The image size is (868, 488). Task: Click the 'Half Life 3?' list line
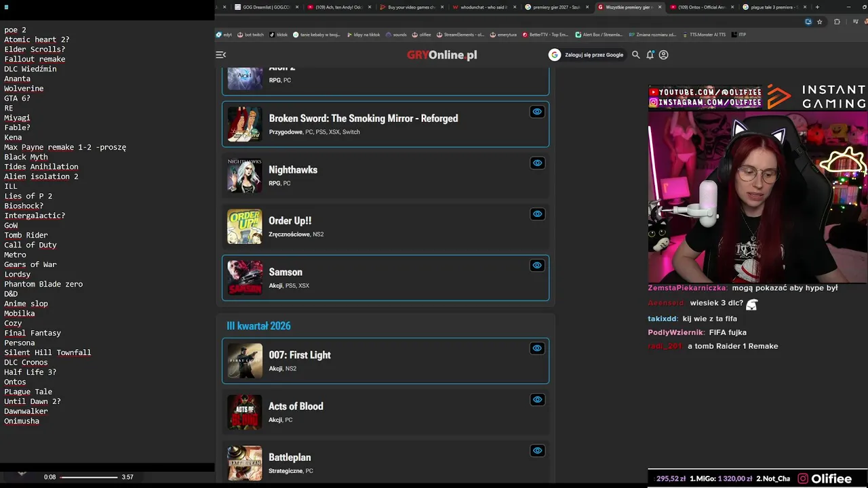pos(31,372)
